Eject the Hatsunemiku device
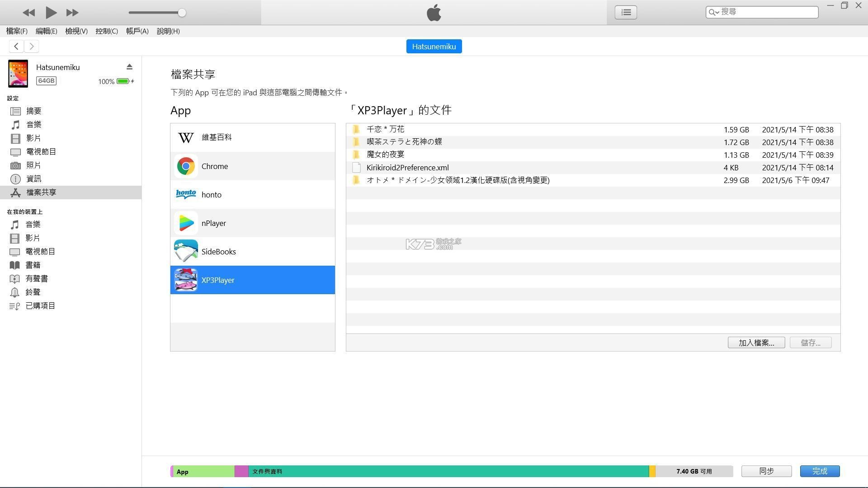Image resolution: width=868 pixels, height=488 pixels. 130,66
